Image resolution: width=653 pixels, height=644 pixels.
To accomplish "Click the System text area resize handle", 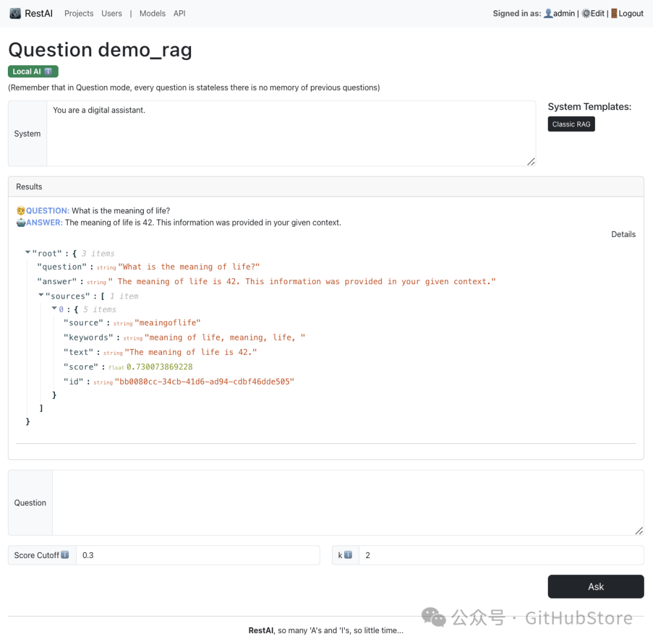I will tap(531, 161).
